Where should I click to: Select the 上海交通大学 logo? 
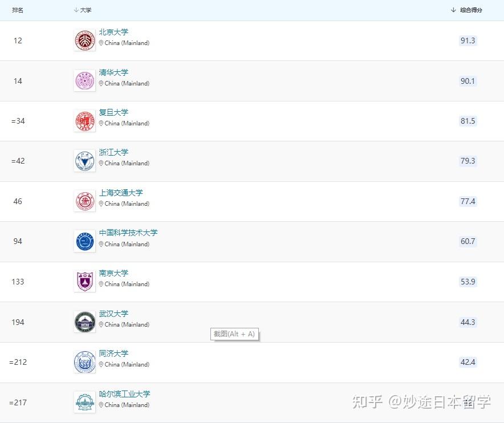(85, 201)
